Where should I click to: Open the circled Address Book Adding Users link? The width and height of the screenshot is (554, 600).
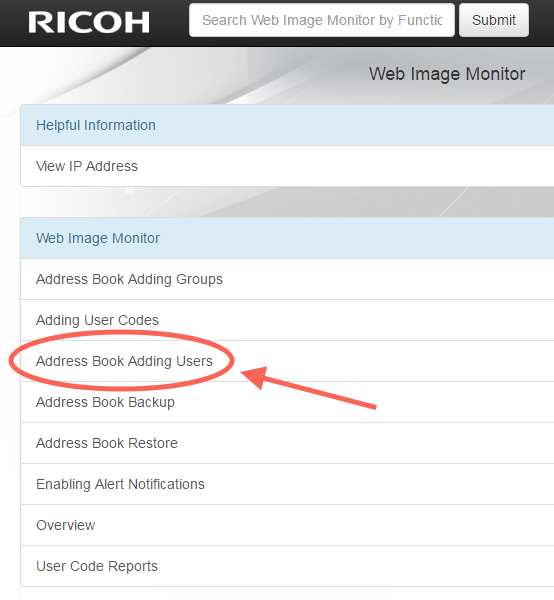tap(124, 361)
